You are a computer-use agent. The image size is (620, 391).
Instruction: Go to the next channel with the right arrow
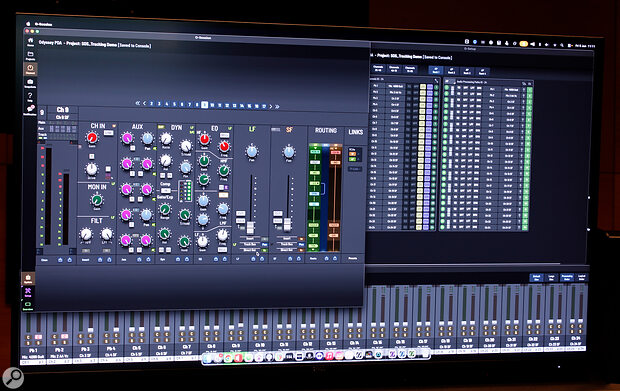click(x=271, y=106)
